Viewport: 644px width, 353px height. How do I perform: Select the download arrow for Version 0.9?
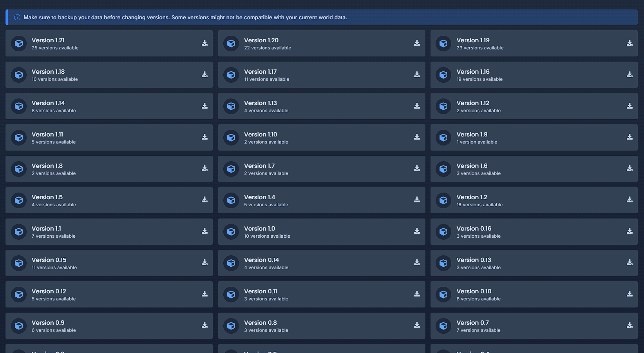(x=204, y=325)
